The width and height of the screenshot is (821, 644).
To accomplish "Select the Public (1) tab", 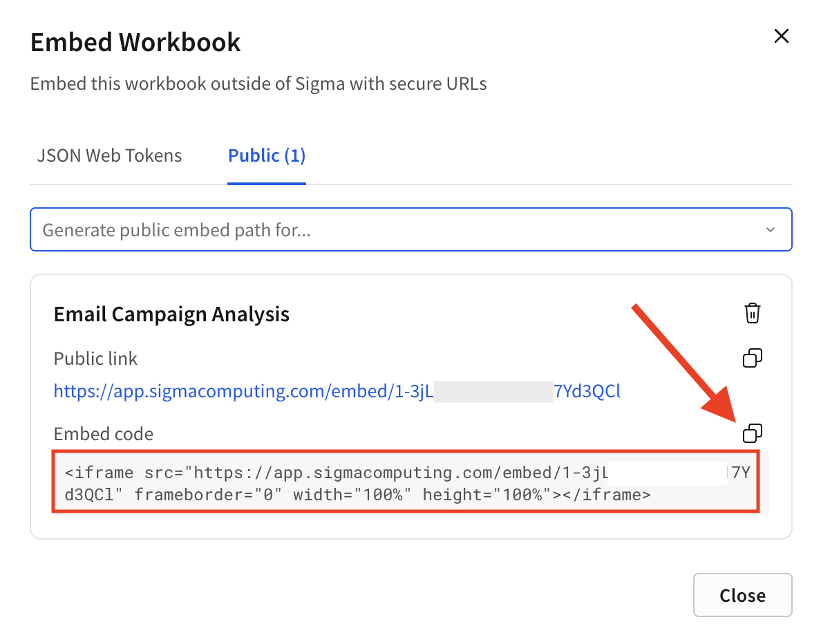I will click(x=267, y=155).
